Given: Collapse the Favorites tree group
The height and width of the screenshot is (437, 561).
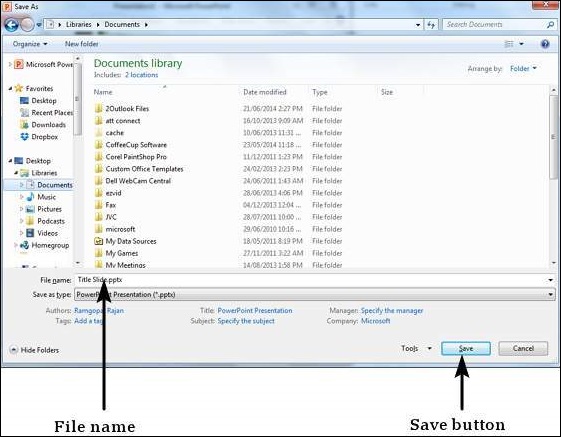Looking at the screenshot, I should (x=10, y=88).
